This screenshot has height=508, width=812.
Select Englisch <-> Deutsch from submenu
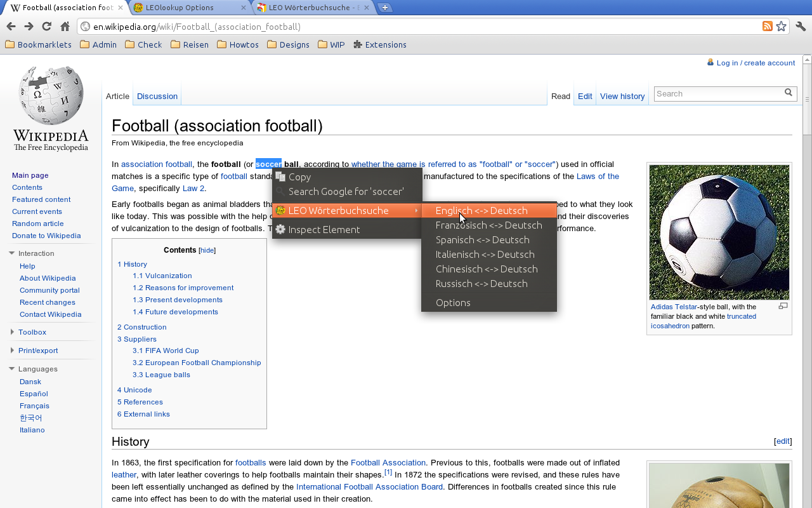481,211
